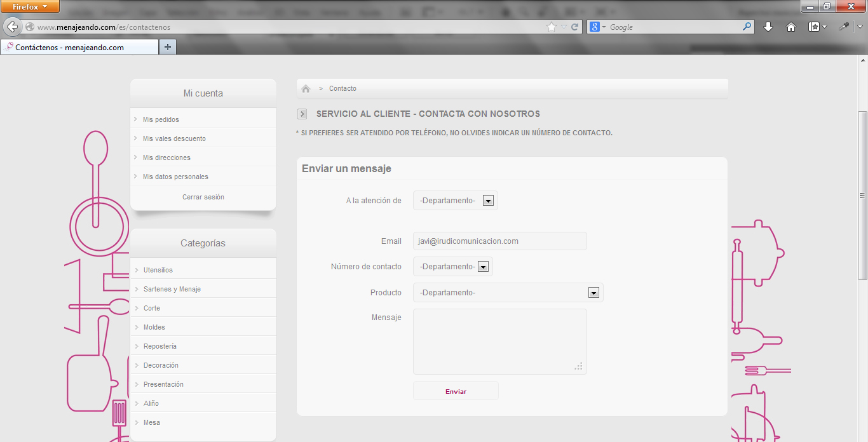Open the Google search engine selector
Screen dimensions: 868x442
pos(597,27)
